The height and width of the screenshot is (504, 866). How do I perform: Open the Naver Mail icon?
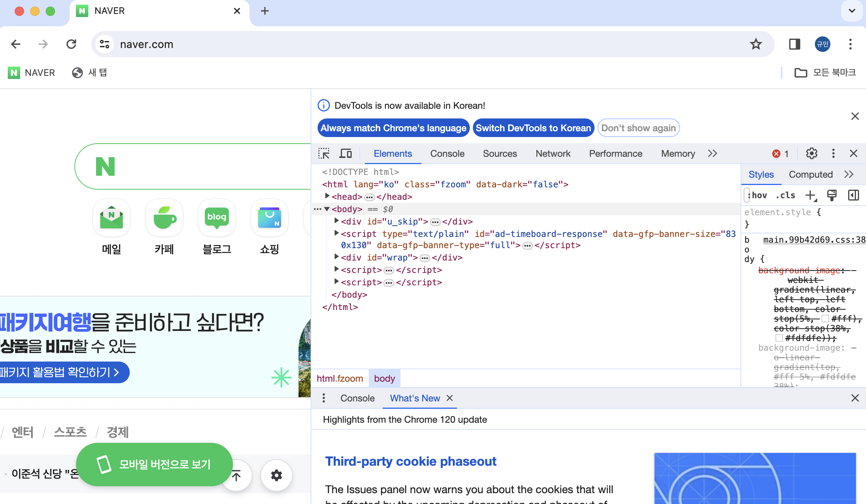112,218
